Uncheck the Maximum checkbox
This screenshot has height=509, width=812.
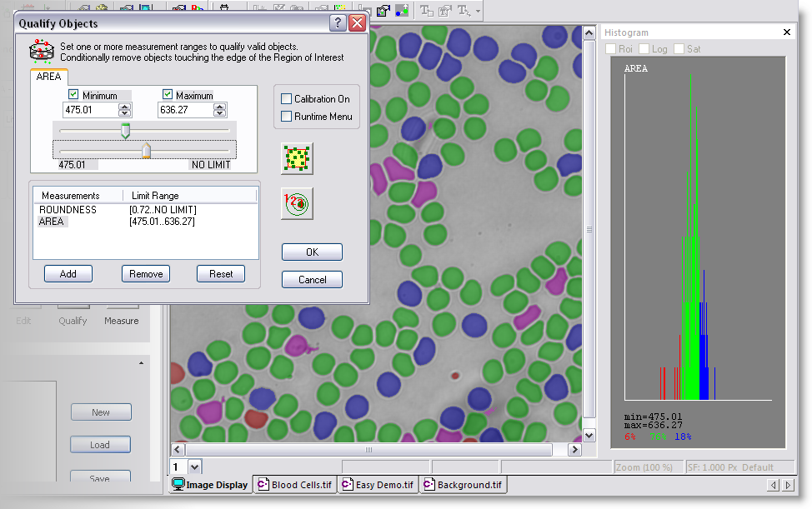point(168,95)
